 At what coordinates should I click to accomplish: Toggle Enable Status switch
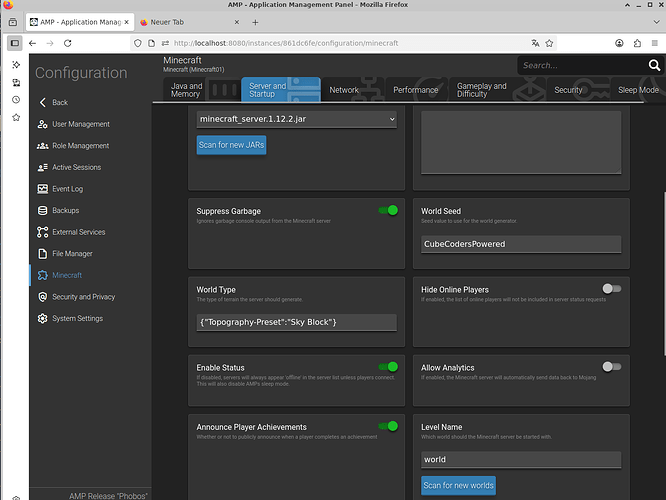pyautogui.click(x=388, y=367)
